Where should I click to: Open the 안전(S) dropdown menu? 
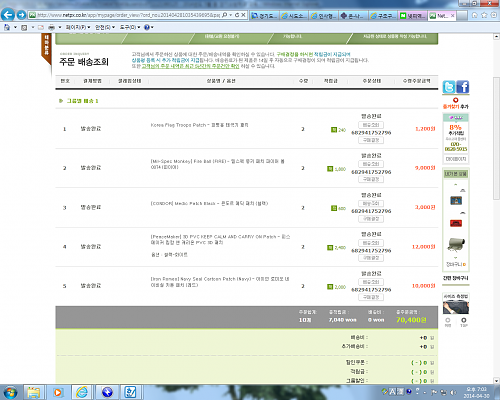[x=105, y=27]
